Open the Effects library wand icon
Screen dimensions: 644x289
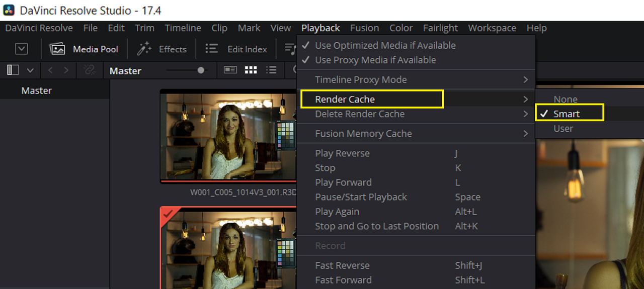pyautogui.click(x=144, y=49)
